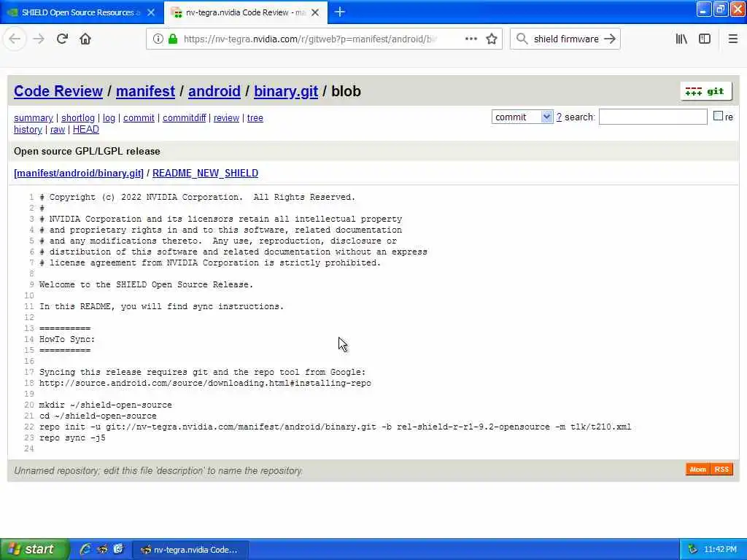Viewport: 747px width, 560px height.
Task: Open the review link
Action: point(226,117)
